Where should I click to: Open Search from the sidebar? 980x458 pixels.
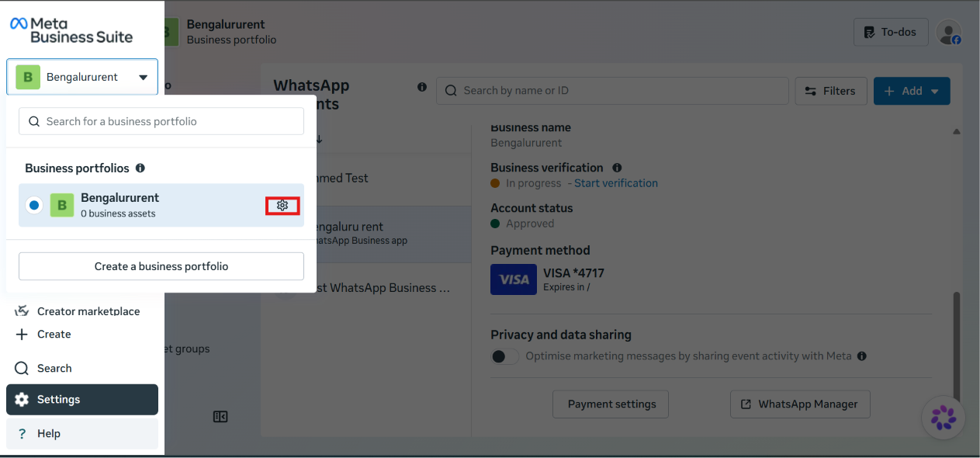pyautogui.click(x=82, y=369)
